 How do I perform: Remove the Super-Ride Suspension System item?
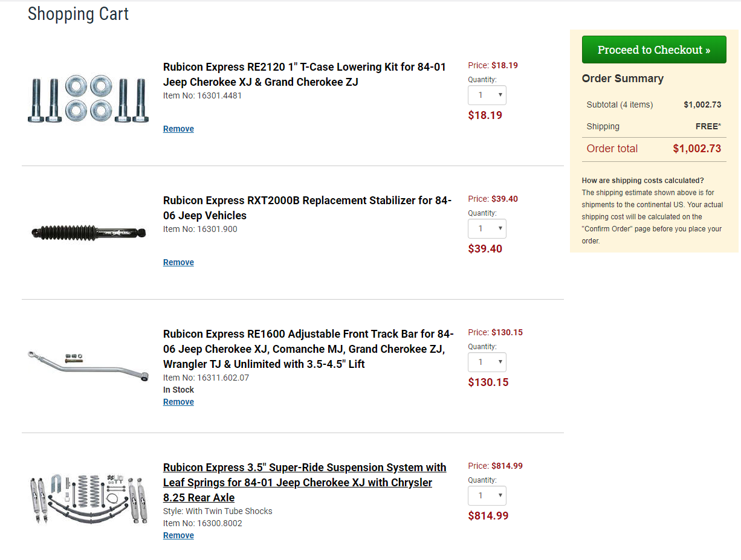click(x=178, y=535)
